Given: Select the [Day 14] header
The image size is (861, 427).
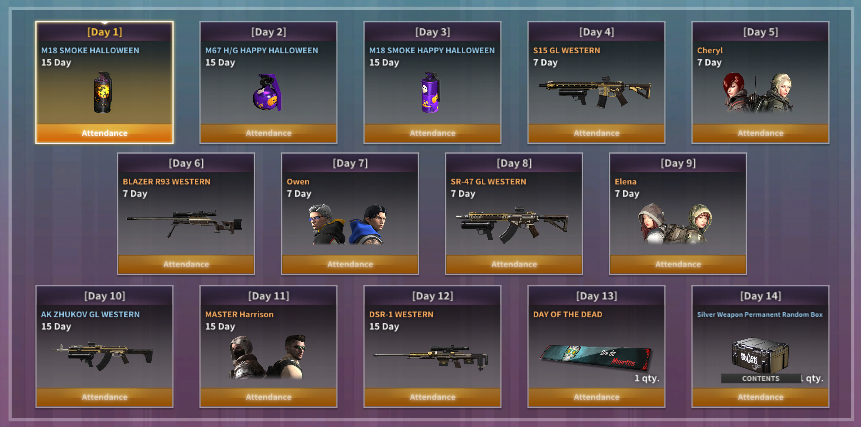Looking at the screenshot, I should point(761,296).
